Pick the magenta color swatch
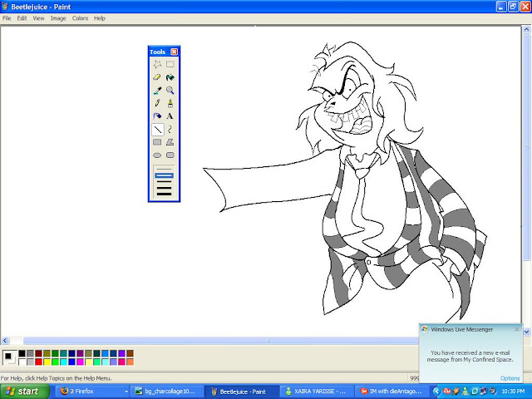 (80, 362)
